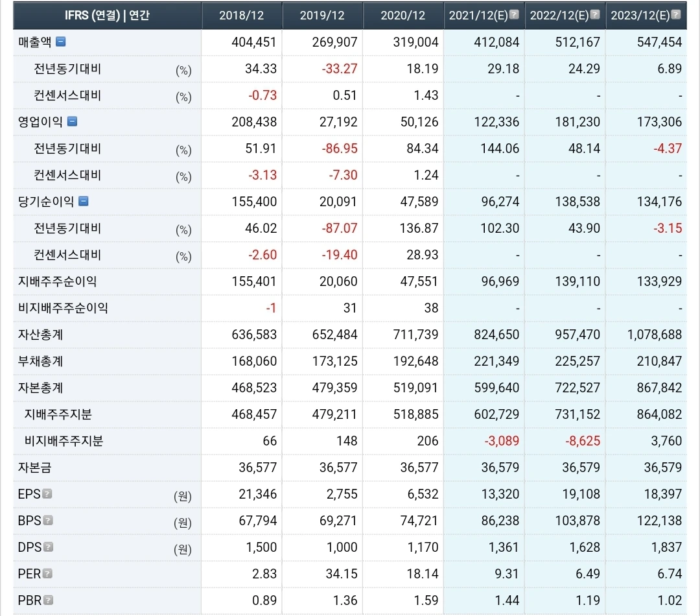
Task: Select the 404,451 sales value for 2018
Action: 254,42
